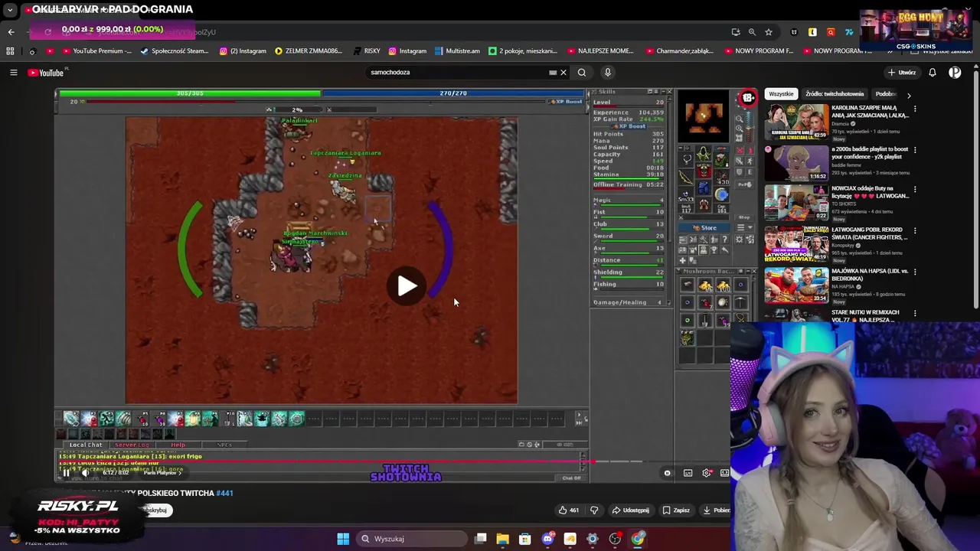
Task: Click the Udostępnij share button
Action: [x=630, y=510]
